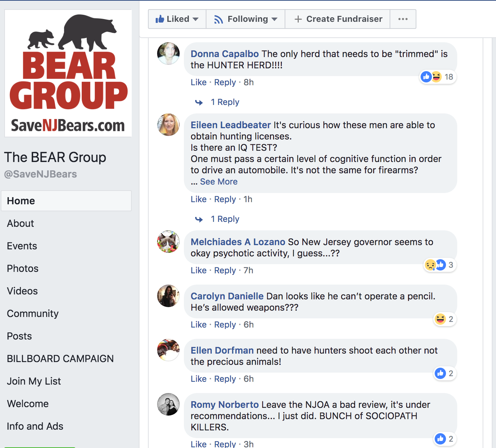This screenshot has height=448, width=496.
Task: Click reaction icons on Donna Capalbo's comment
Action: pyautogui.click(x=432, y=77)
